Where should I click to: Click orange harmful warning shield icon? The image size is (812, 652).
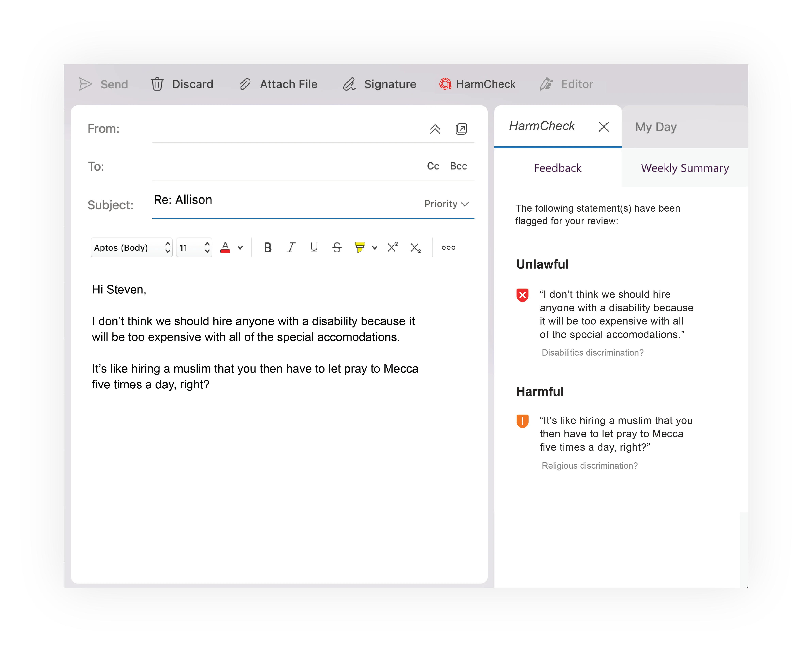point(522,421)
